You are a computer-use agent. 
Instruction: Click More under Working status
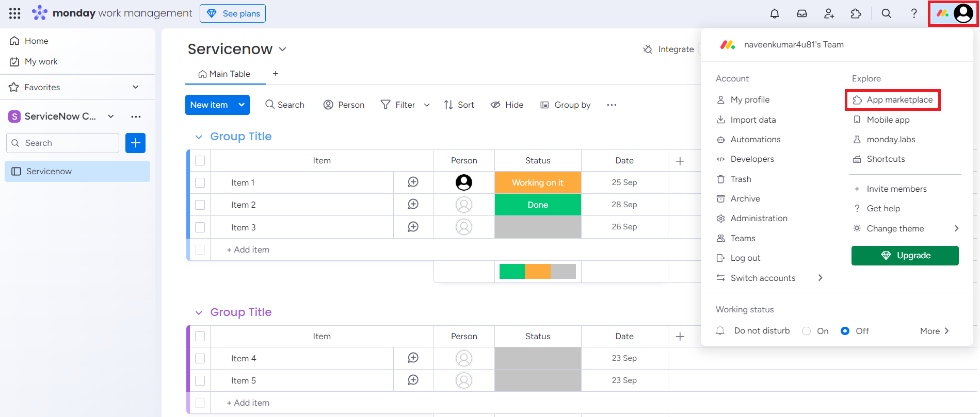point(935,331)
